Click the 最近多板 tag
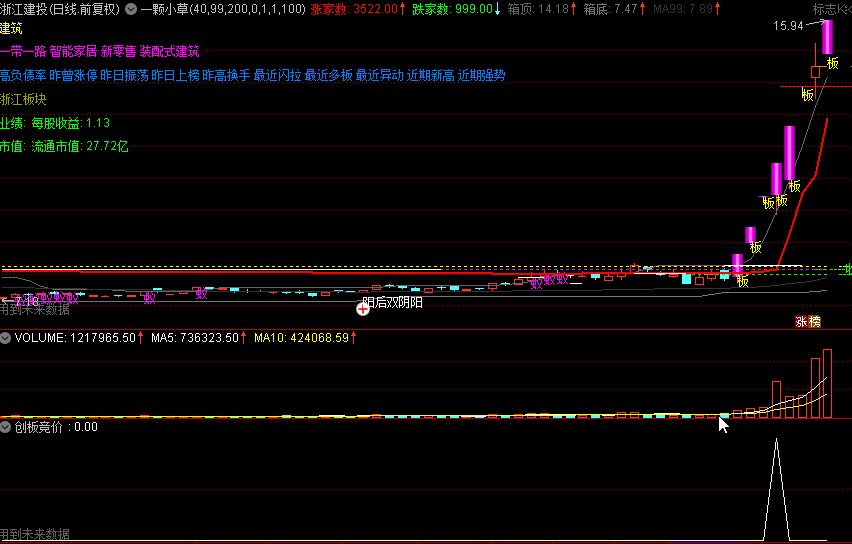Viewport: 852px width, 544px height. tap(329, 76)
